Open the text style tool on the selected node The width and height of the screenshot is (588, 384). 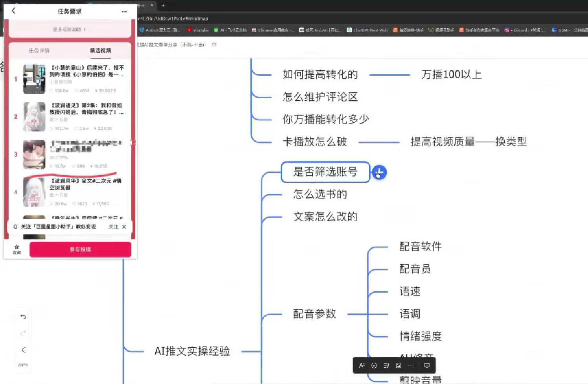tap(362, 365)
